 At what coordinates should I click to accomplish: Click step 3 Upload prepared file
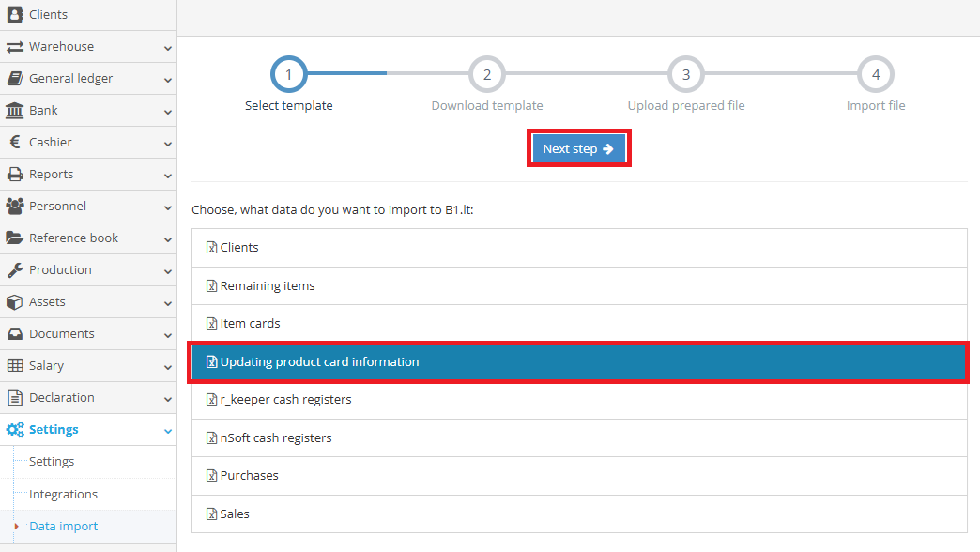pos(686,74)
